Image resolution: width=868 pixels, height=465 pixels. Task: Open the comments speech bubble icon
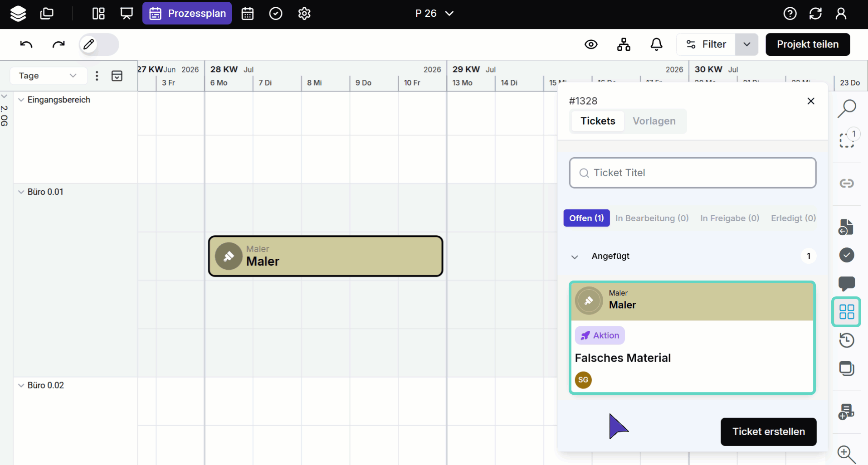coord(846,284)
